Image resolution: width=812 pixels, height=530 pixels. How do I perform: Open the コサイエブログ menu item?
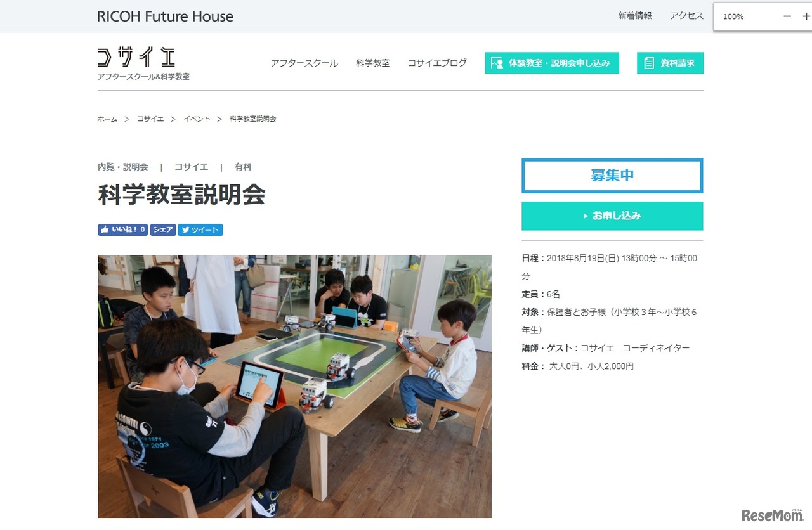[437, 63]
